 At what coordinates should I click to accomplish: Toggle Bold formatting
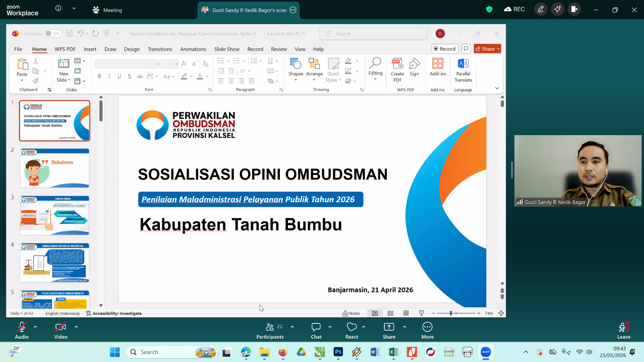pyautogui.click(x=99, y=76)
